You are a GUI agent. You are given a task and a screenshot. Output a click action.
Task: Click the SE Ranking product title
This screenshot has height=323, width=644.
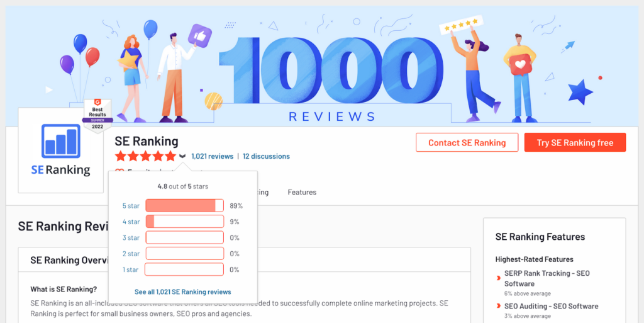point(146,141)
